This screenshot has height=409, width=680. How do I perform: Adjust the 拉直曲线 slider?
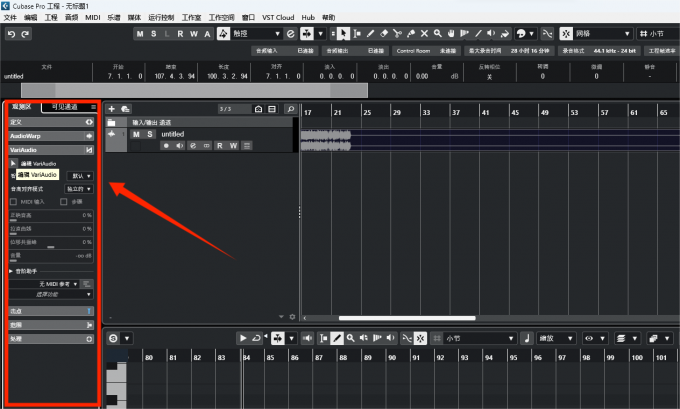(51, 229)
